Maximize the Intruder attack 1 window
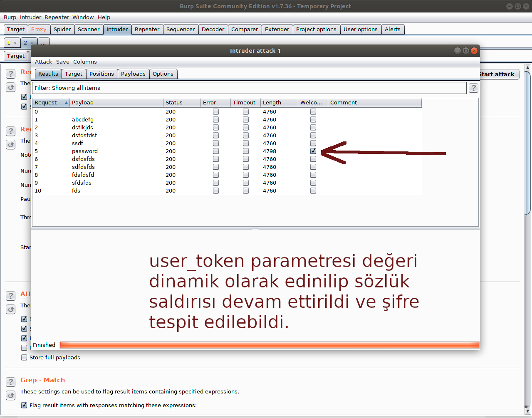This screenshot has width=532, height=418. point(466,51)
